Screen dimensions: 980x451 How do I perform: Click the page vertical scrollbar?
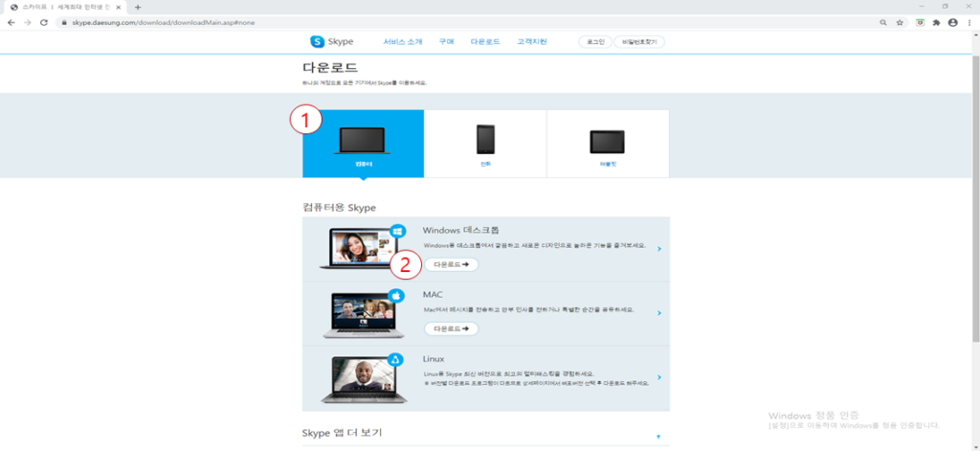click(975, 200)
